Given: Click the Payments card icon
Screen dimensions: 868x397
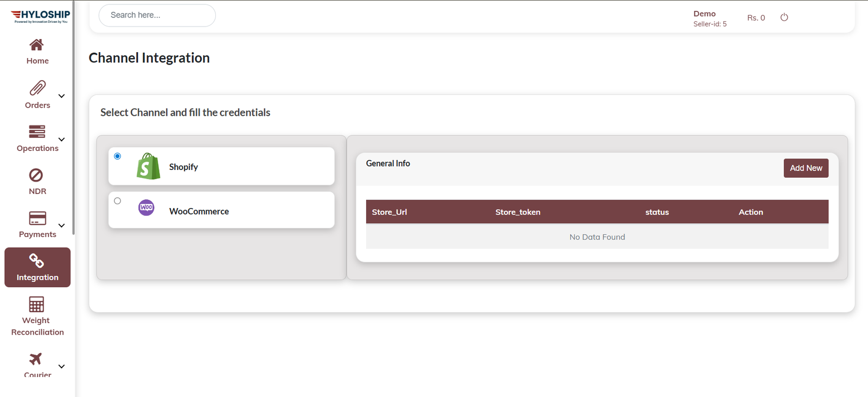Looking at the screenshot, I should 37,218.
